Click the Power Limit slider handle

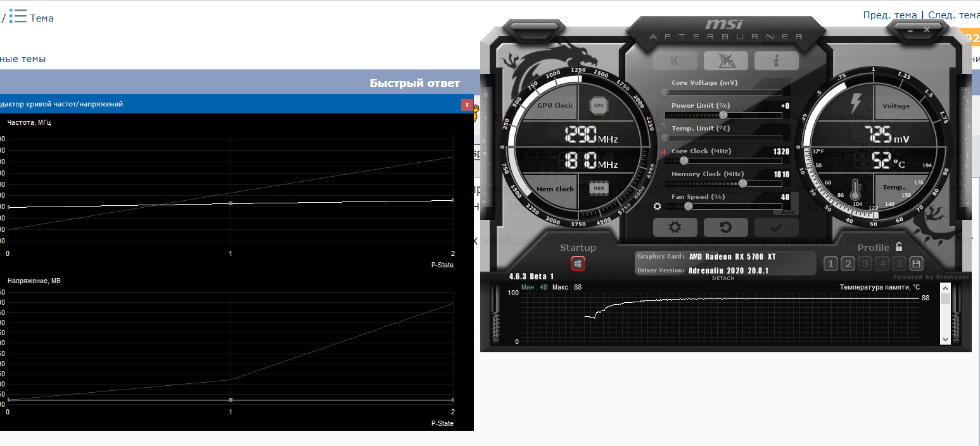723,115
